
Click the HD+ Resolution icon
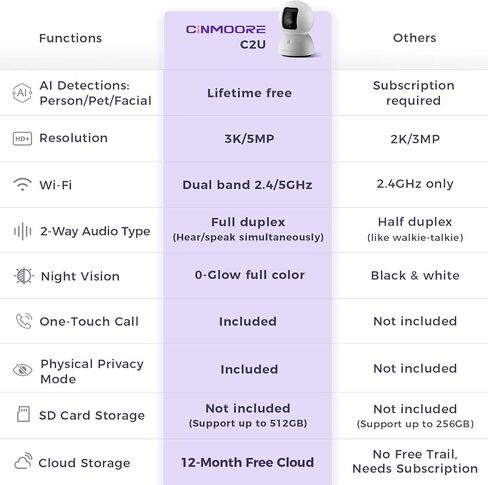22,139
